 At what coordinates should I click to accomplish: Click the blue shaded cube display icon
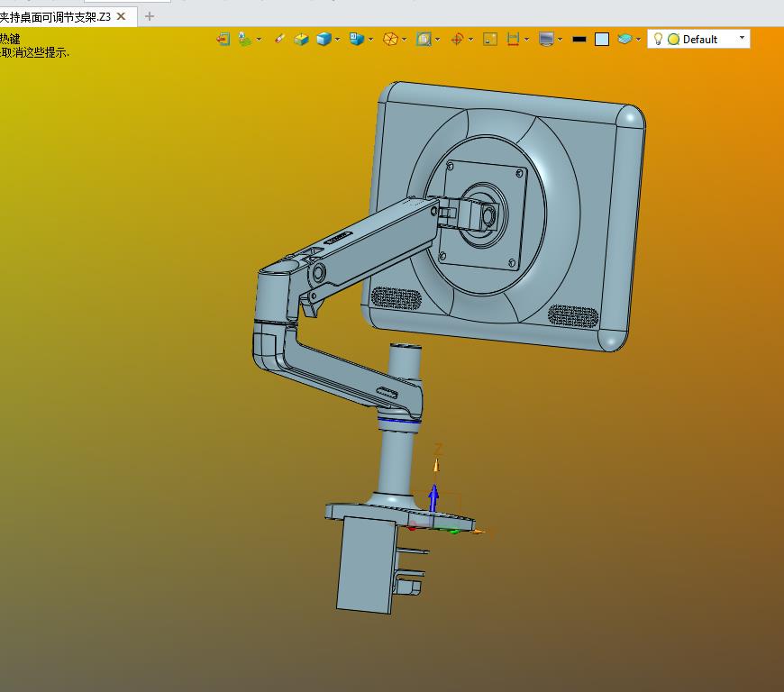pyautogui.click(x=324, y=39)
